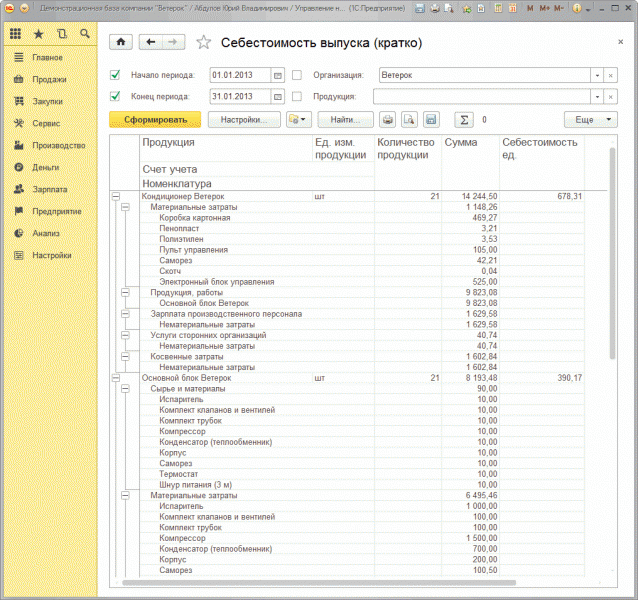Open the calculator icon in the title bar
Viewport: 638px width, 600px height.
(498, 8)
